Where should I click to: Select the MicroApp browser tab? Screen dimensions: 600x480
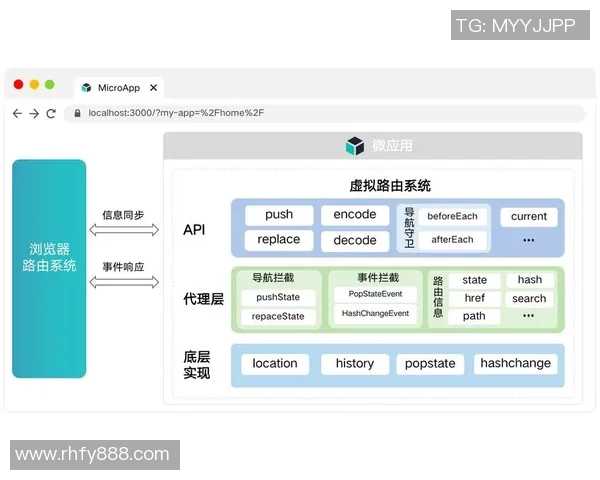pos(119,88)
